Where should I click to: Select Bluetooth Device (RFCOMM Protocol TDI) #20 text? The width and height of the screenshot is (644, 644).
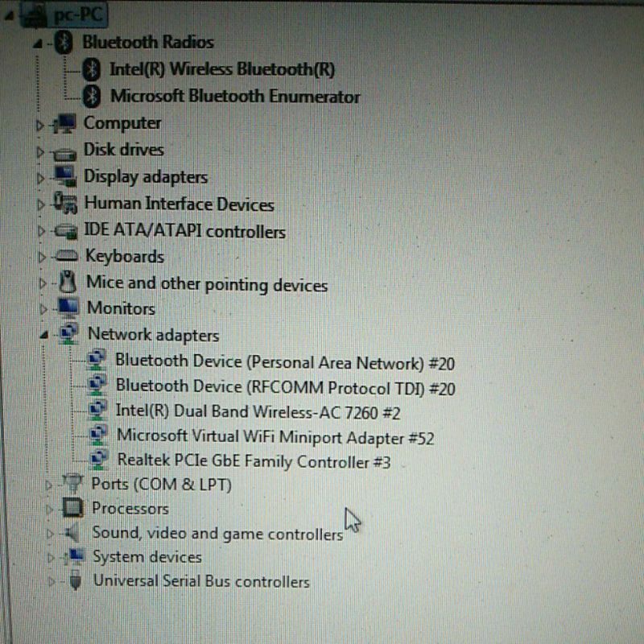(x=286, y=387)
